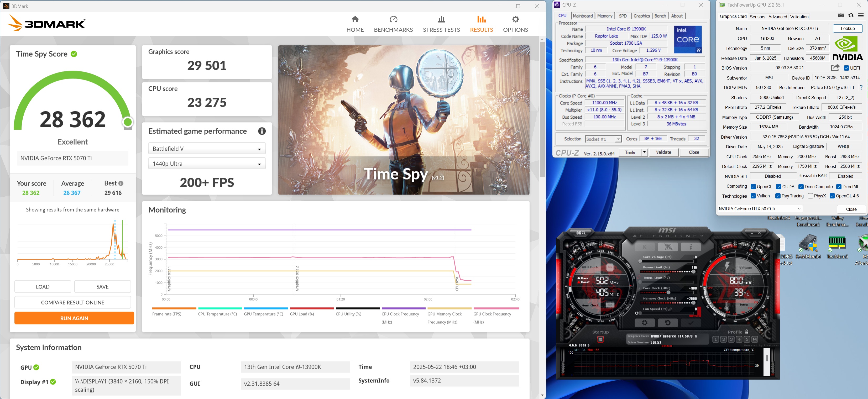Take a GPU-Z screenshot with camera icon

pyautogui.click(x=841, y=15)
